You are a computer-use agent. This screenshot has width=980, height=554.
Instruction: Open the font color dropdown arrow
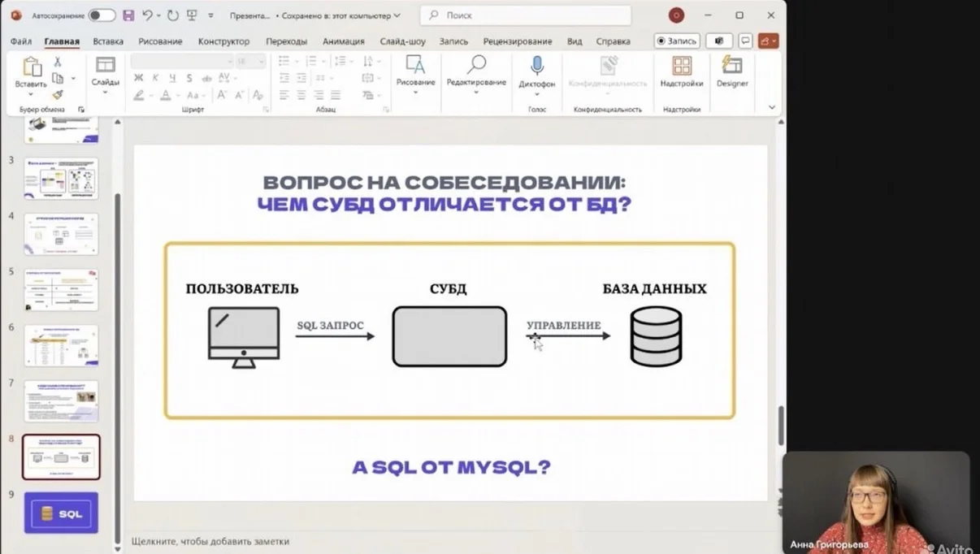178,95
